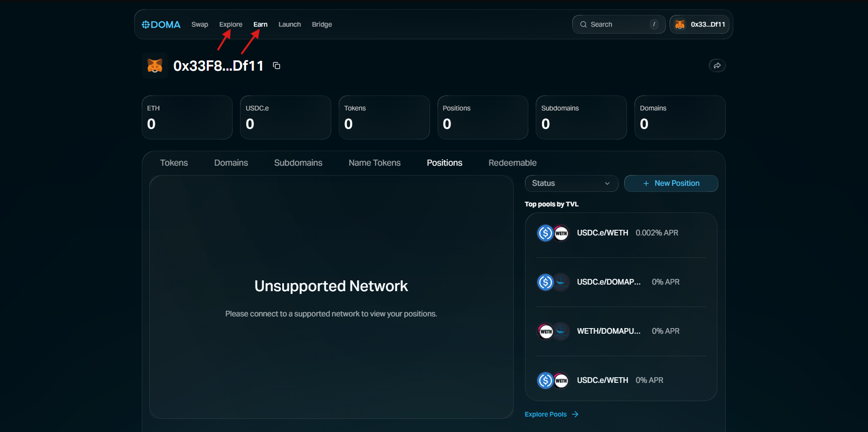Go to the Explore menu item
The width and height of the screenshot is (868, 432).
pyautogui.click(x=231, y=24)
